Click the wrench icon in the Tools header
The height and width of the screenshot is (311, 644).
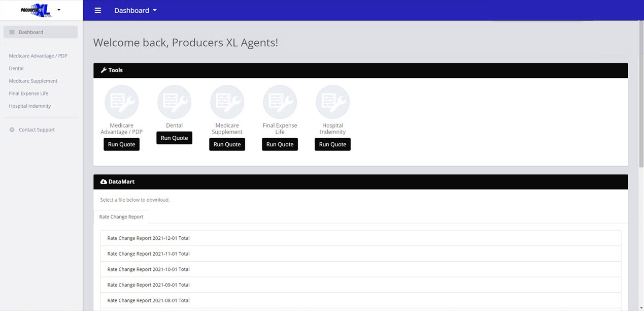[104, 70]
